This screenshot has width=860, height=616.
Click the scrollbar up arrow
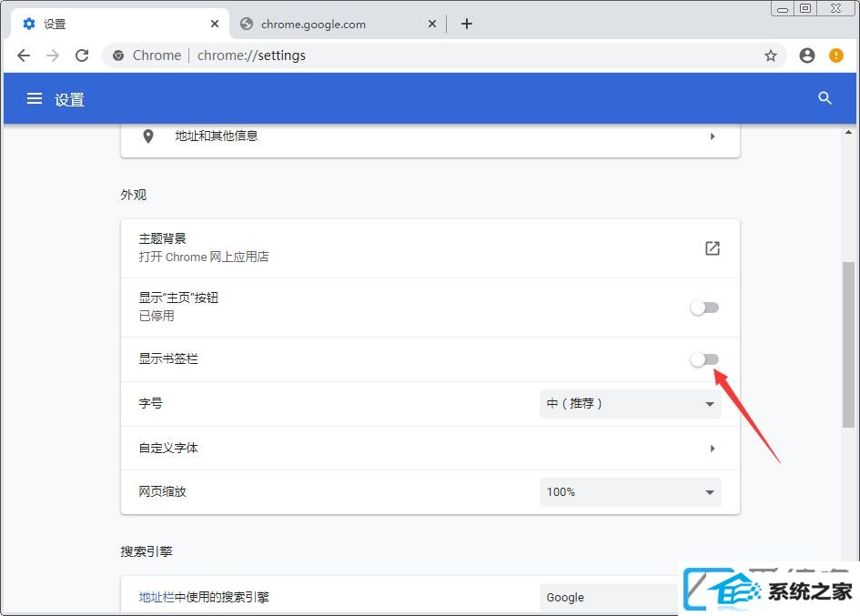point(848,132)
